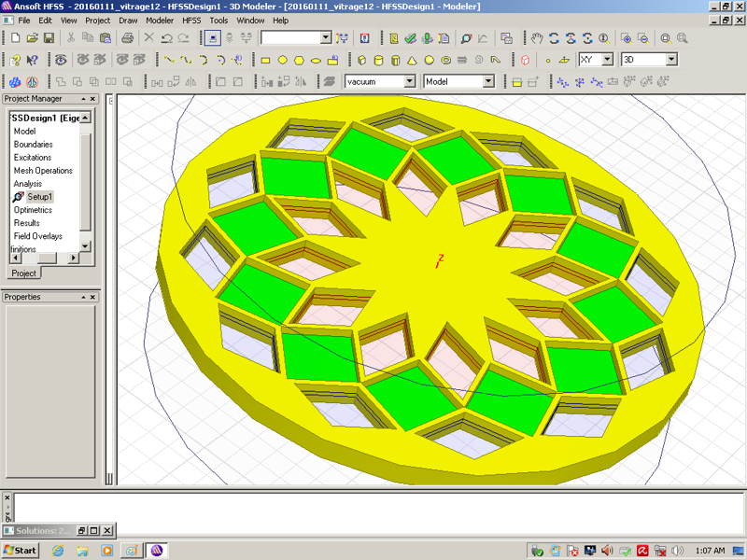
Task: Select the Draw Rectangle tool
Action: pos(265,60)
